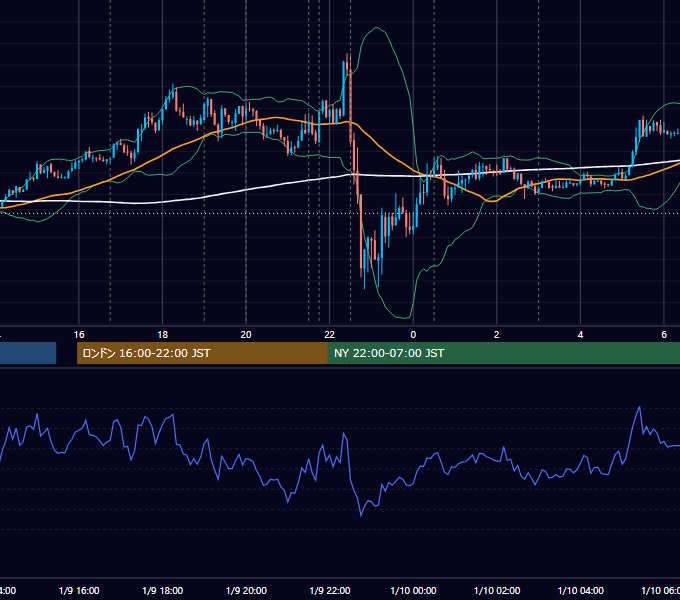This screenshot has height=600, width=680.
Task: Click the 1/9 16:00 time label
Action: [79, 590]
